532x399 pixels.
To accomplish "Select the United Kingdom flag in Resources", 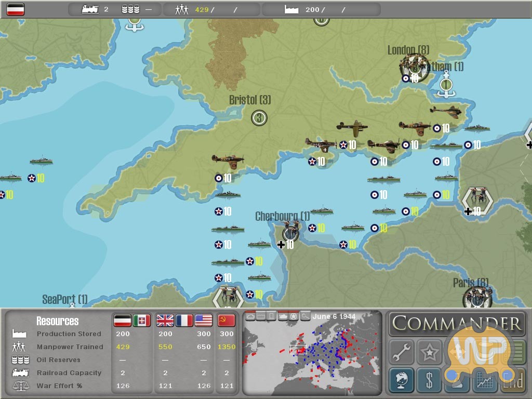I will click(165, 321).
